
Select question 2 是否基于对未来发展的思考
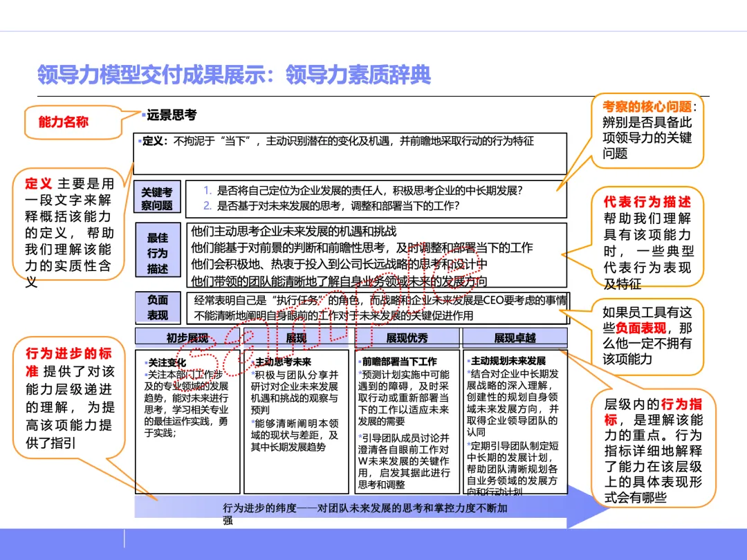(331, 206)
